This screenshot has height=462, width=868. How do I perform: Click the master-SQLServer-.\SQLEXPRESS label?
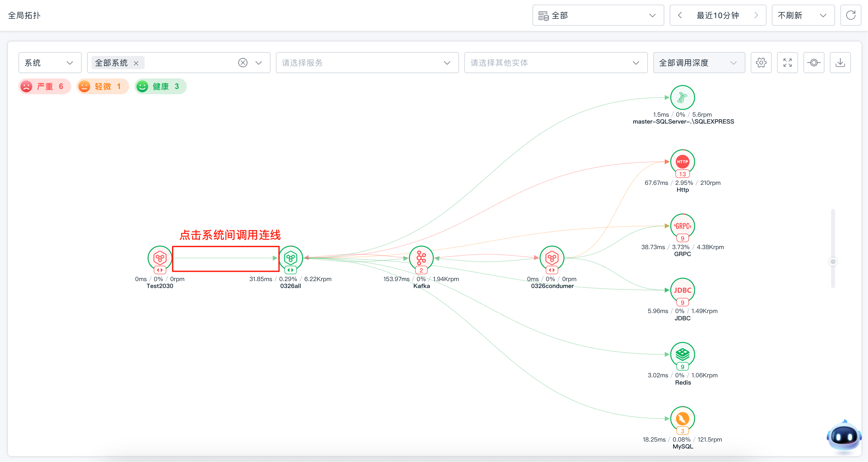click(683, 122)
